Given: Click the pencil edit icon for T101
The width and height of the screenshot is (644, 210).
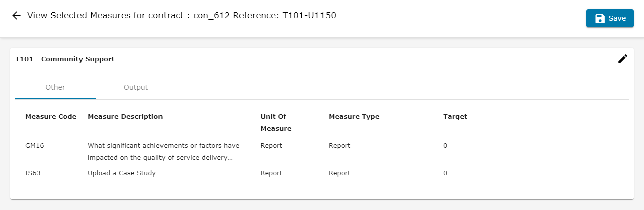Looking at the screenshot, I should tap(623, 59).
